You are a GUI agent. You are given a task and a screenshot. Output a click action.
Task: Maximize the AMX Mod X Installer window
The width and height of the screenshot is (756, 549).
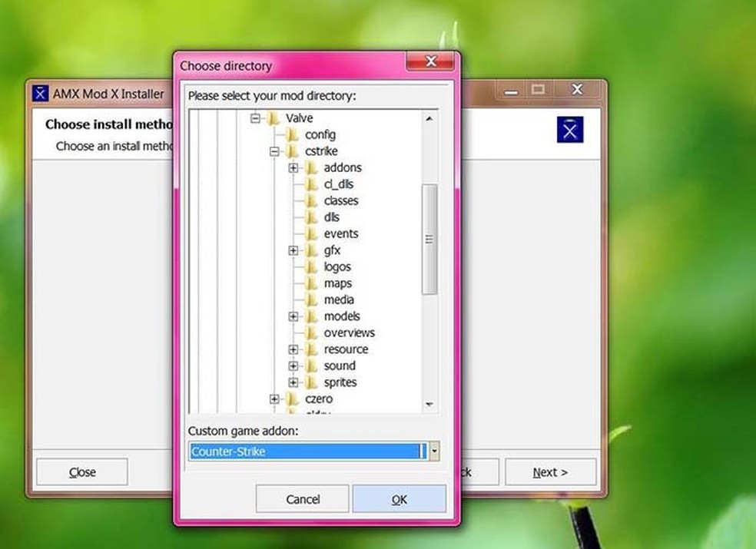pos(538,89)
